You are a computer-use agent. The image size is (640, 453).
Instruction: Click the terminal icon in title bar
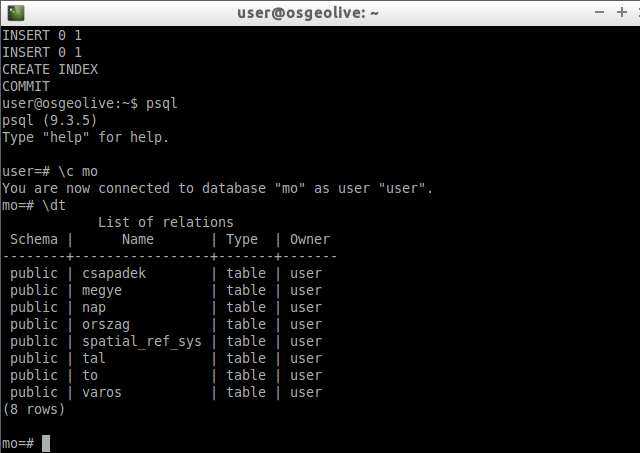point(16,13)
